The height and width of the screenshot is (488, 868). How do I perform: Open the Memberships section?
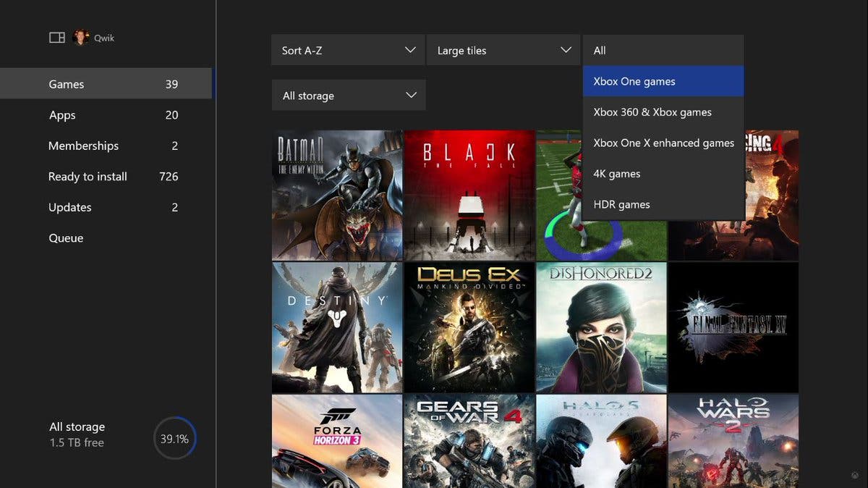[x=106, y=146]
